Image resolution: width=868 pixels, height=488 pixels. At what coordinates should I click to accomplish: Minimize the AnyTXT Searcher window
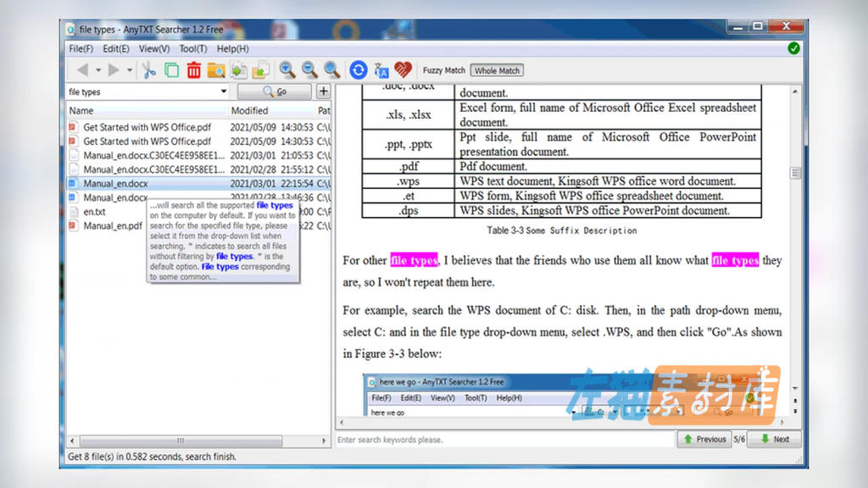pos(737,26)
